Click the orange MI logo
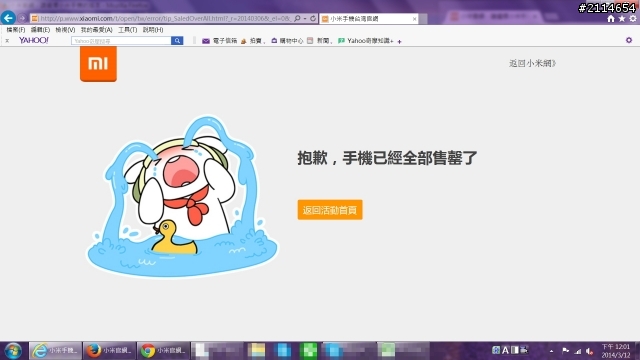This screenshot has height=360, width=640. [x=98, y=64]
